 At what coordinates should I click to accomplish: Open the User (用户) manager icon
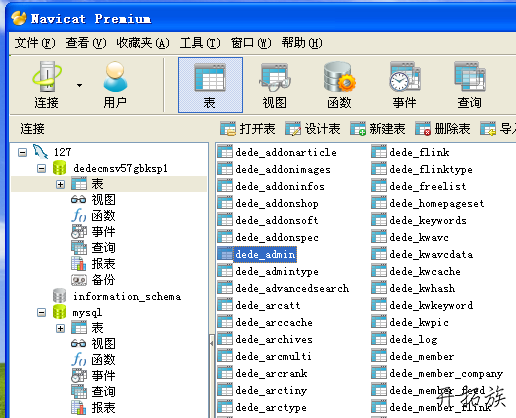[115, 85]
